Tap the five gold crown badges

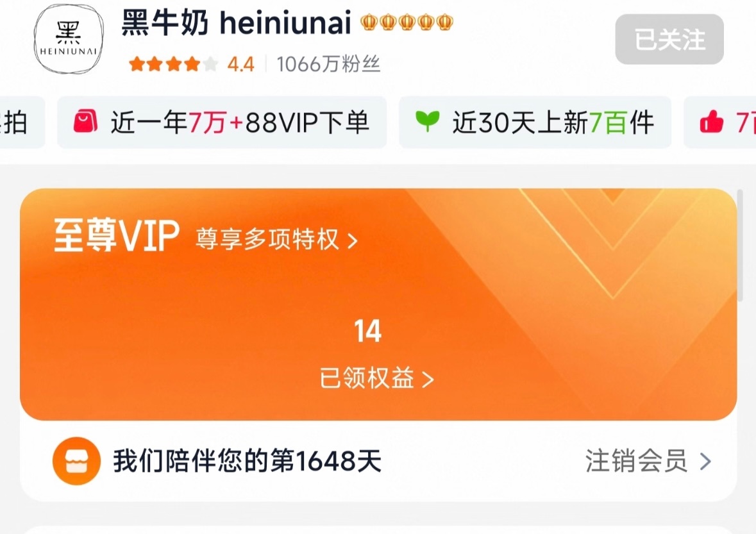(407, 22)
